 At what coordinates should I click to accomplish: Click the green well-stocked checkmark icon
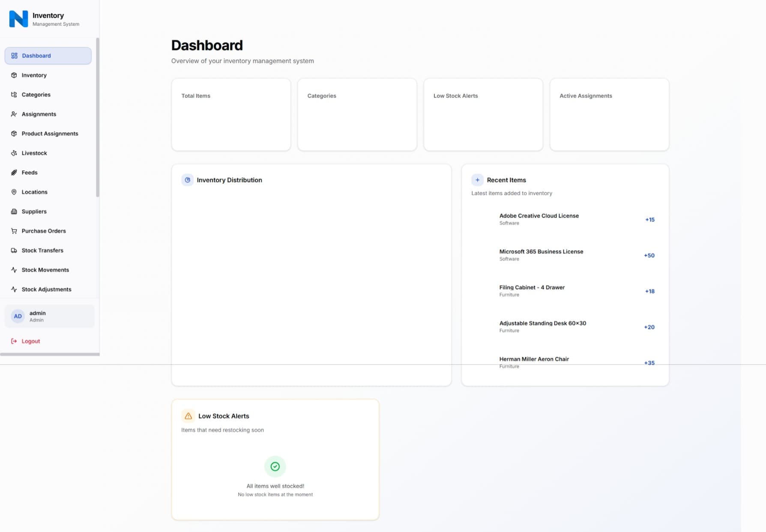point(275,466)
